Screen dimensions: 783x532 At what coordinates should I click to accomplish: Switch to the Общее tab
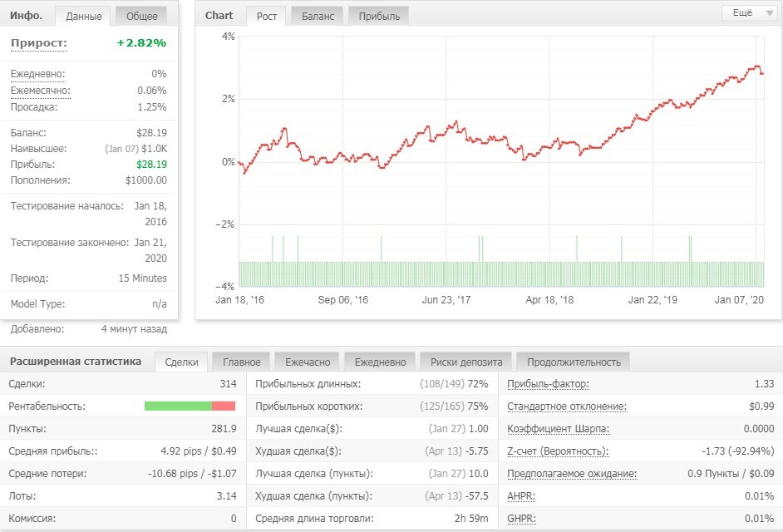pyautogui.click(x=142, y=16)
